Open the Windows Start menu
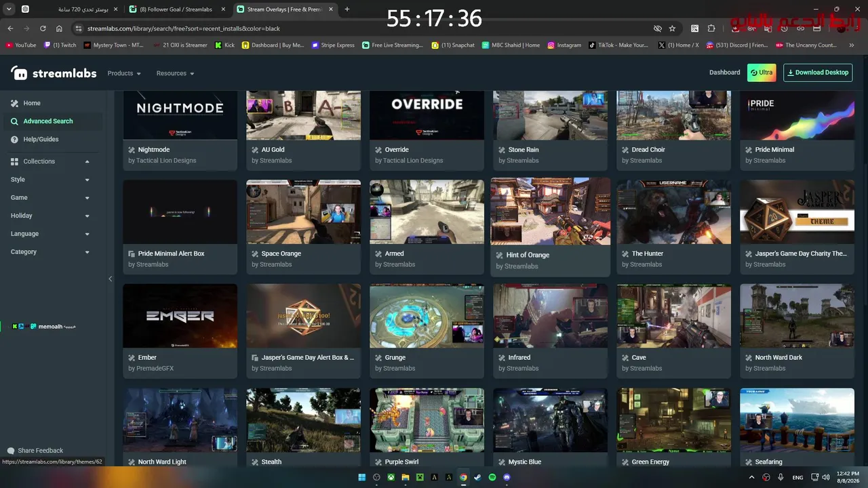 coord(362,477)
